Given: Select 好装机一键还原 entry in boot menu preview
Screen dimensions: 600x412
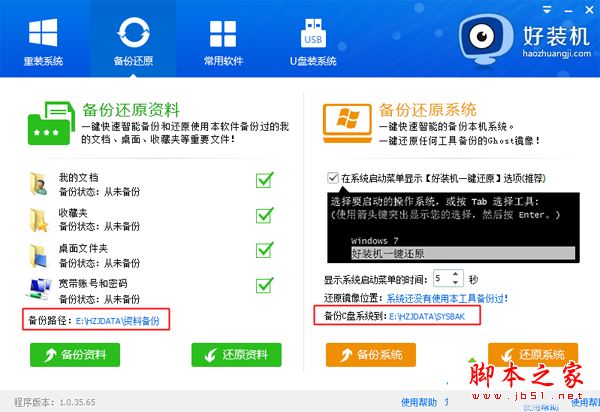Looking at the screenshot, I should click(x=463, y=253).
